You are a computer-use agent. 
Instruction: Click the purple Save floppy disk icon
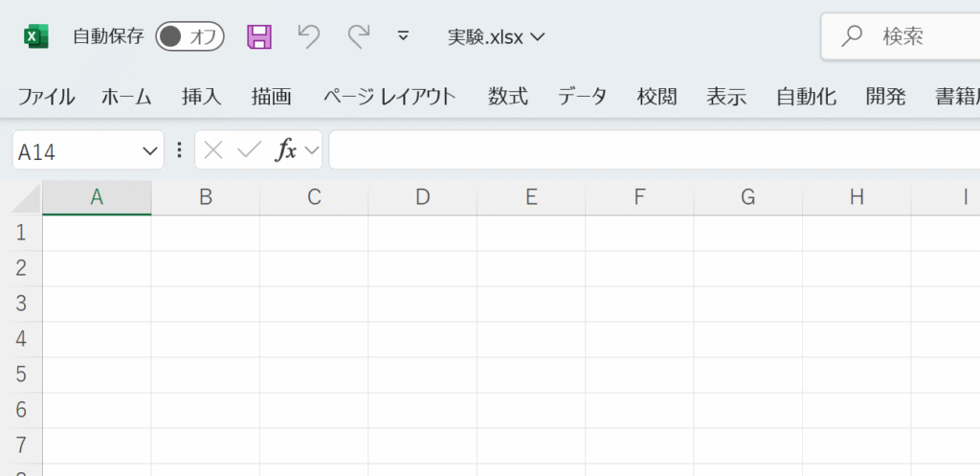point(259,36)
